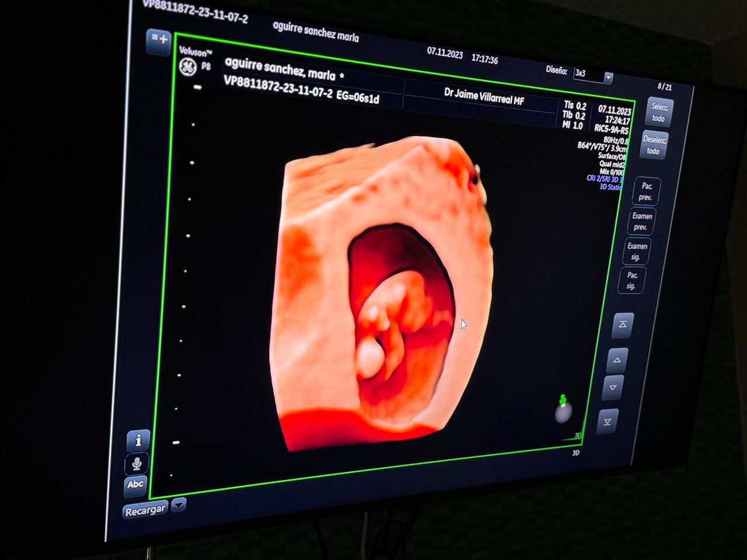This screenshot has height=560, width=747.
Task: Jump to last page with bottom arrow
Action: click(608, 422)
